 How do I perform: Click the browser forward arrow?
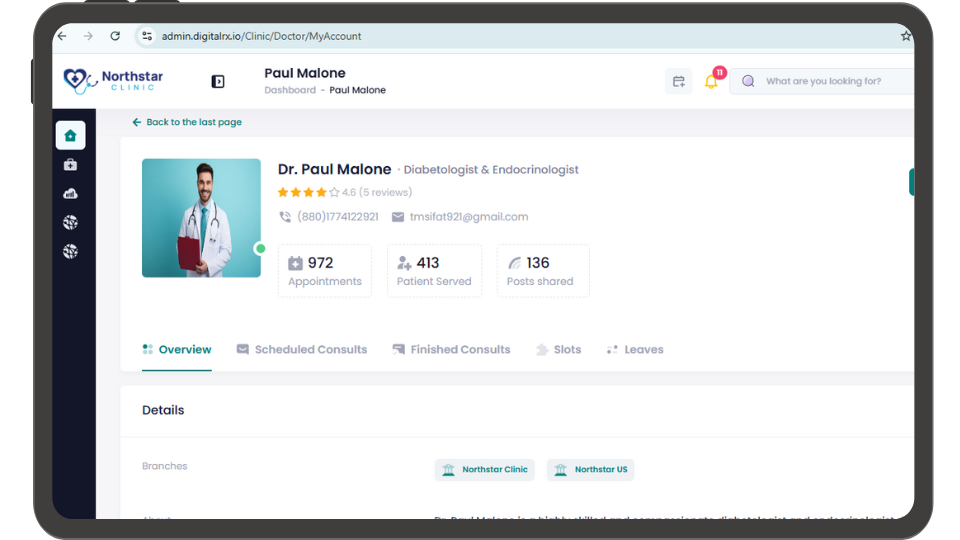point(88,36)
